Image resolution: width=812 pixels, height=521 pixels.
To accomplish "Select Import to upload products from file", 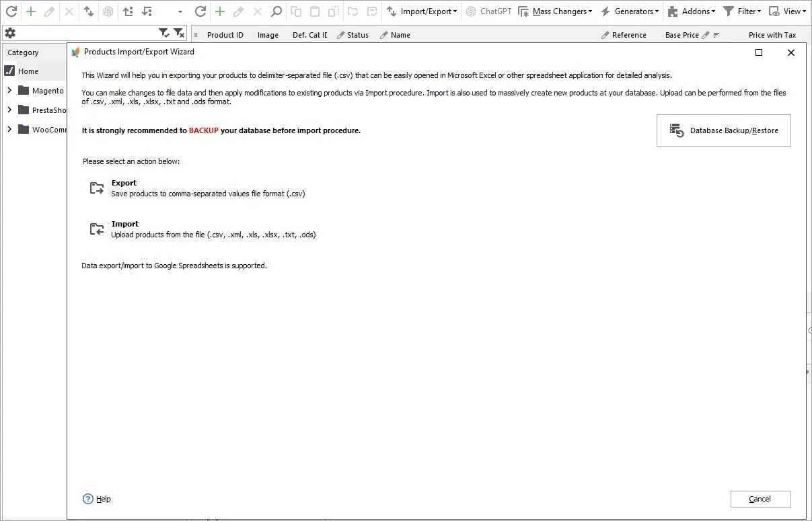I will pyautogui.click(x=125, y=224).
